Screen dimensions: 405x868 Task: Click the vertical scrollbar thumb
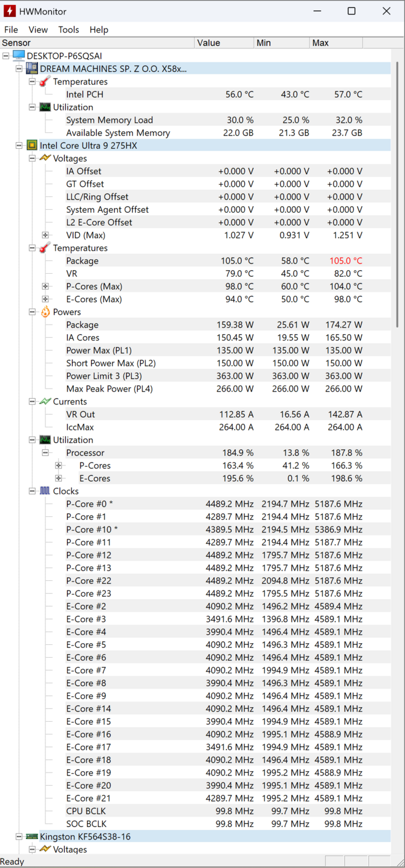pos(398,193)
